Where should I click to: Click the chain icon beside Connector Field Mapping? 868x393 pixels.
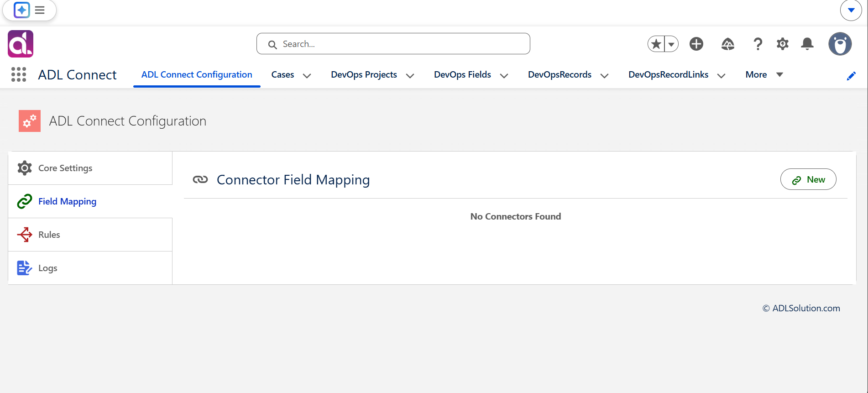[200, 180]
